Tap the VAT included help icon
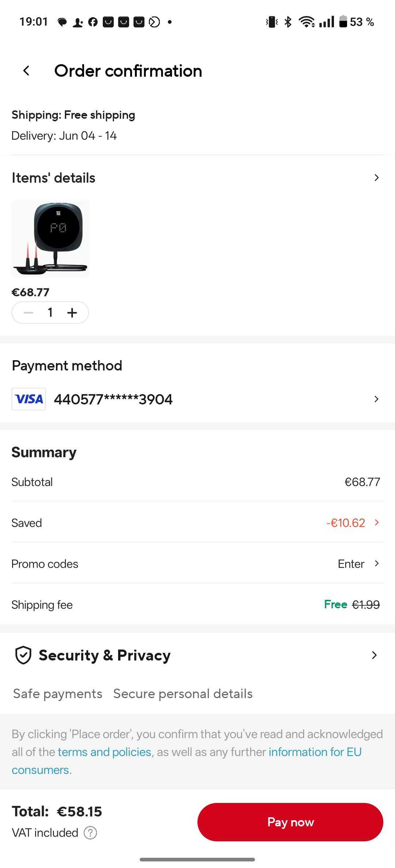 click(x=90, y=833)
